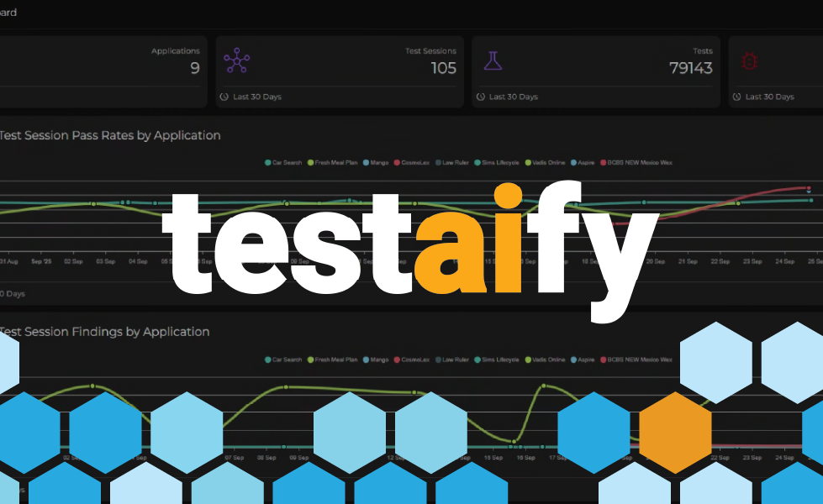823x504 pixels.
Task: Select 03 Sep data point on Pass Rates chart
Action: 93,203
